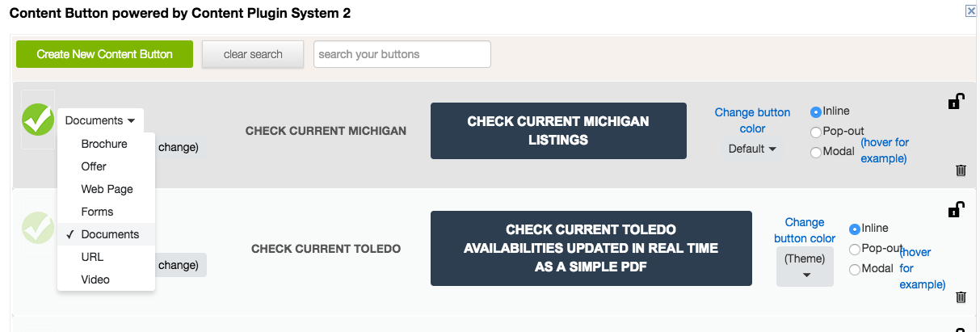Delete the Toledo button with trash icon
Screen dimensions: 980x332
tap(961, 296)
